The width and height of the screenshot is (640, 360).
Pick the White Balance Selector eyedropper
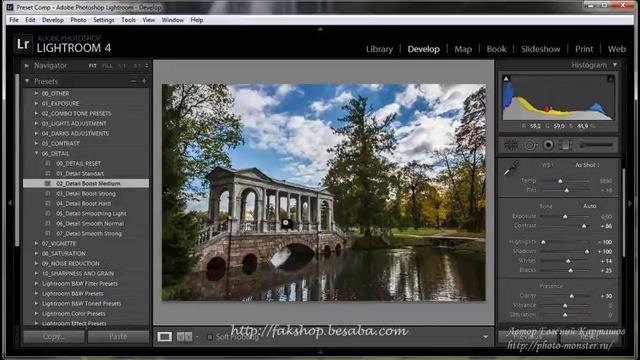[x=511, y=168]
